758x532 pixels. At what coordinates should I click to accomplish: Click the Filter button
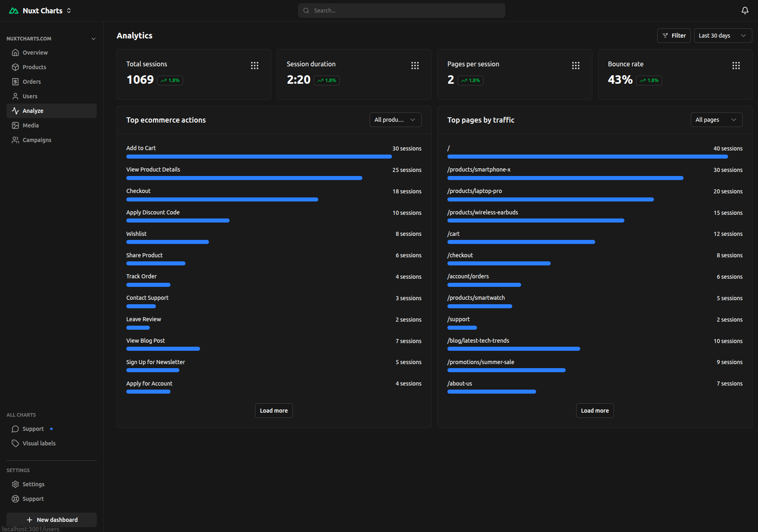[x=673, y=36]
